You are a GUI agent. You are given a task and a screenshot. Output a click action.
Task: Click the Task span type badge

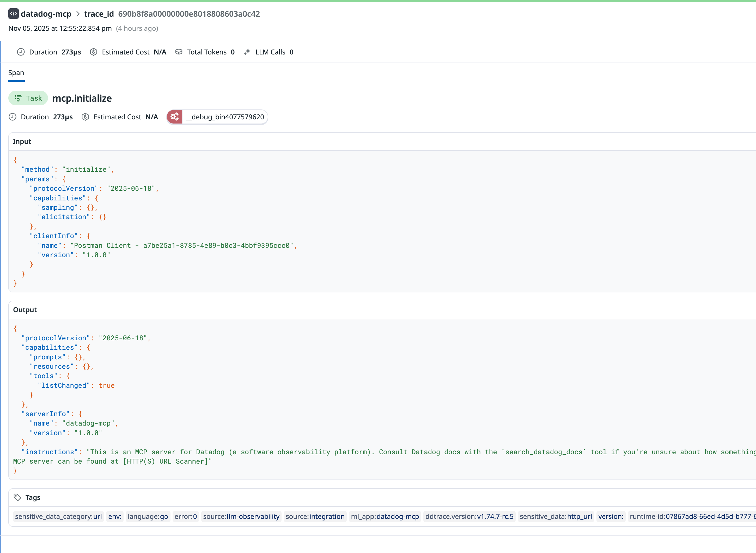tap(28, 98)
